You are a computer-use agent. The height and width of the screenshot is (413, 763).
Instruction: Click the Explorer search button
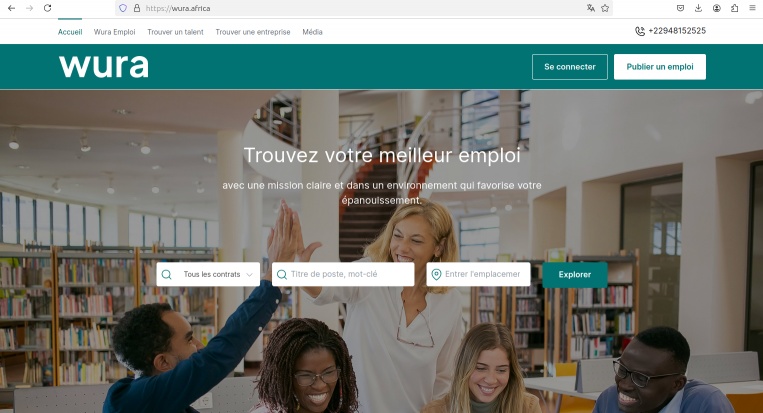[x=575, y=274]
